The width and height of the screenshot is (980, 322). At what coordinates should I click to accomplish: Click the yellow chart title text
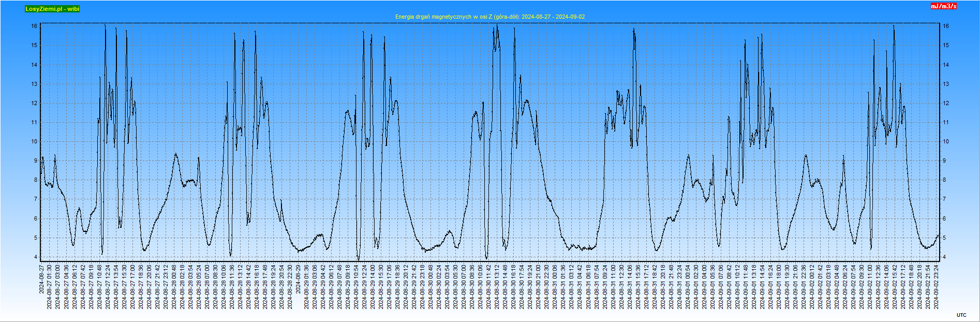point(489,17)
